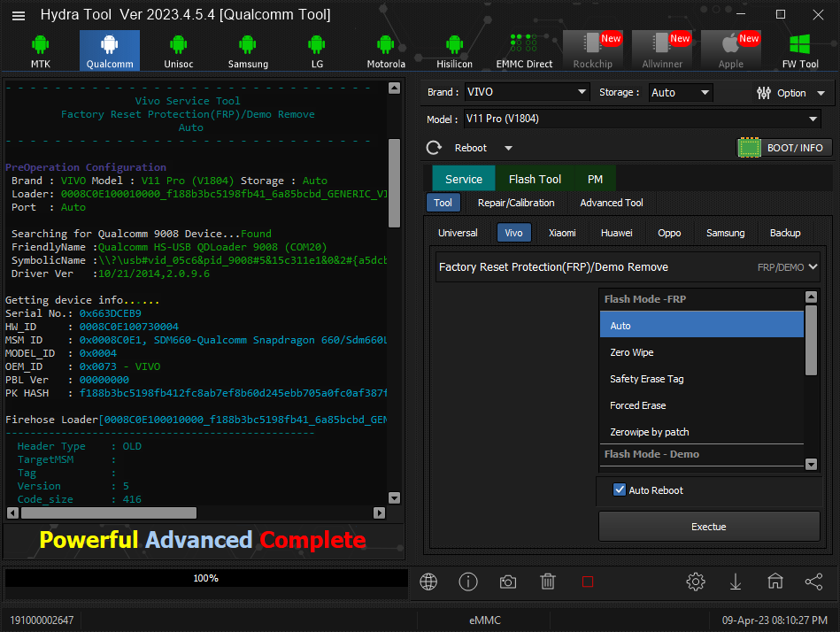Screen dimensions: 840x632
Task: Open the FW Tool module
Action: (800, 51)
